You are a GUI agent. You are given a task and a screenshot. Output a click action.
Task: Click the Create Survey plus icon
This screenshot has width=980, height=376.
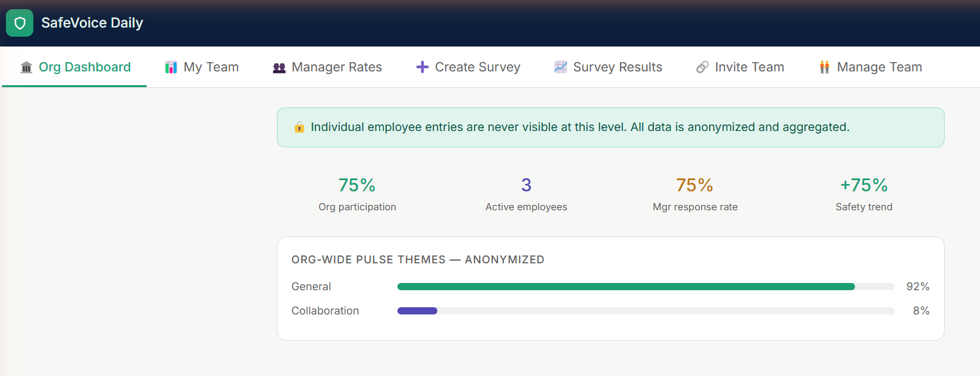[422, 67]
